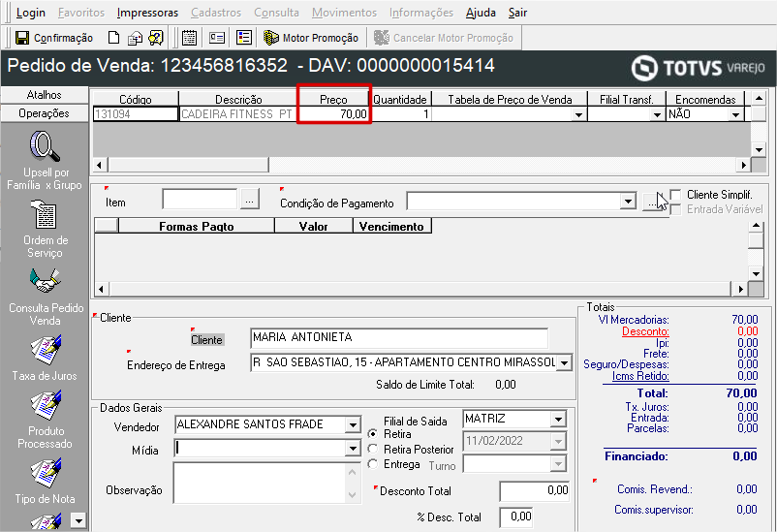The image size is (777, 532).
Task: Expand the Condição de Pagamento dropdown
Action: (629, 202)
